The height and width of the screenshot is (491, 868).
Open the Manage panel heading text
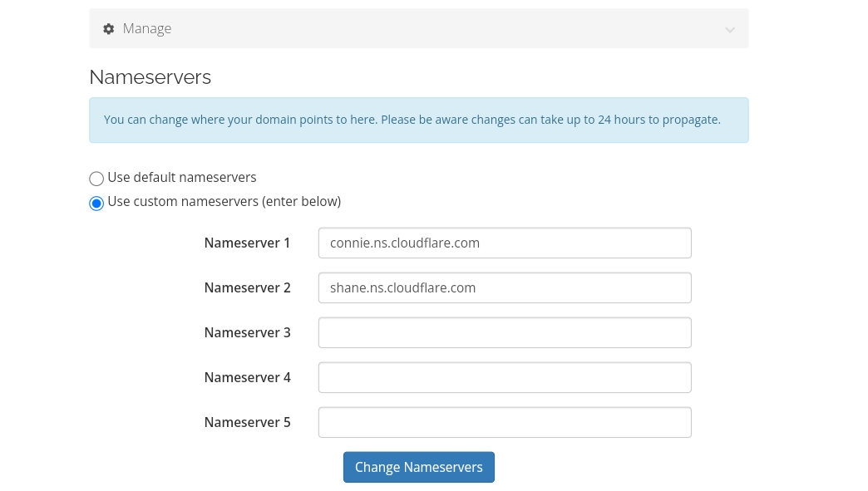(x=147, y=28)
